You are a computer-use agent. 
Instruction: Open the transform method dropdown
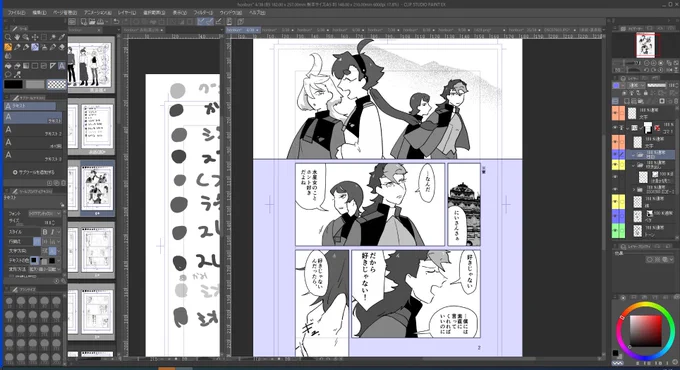click(45, 269)
